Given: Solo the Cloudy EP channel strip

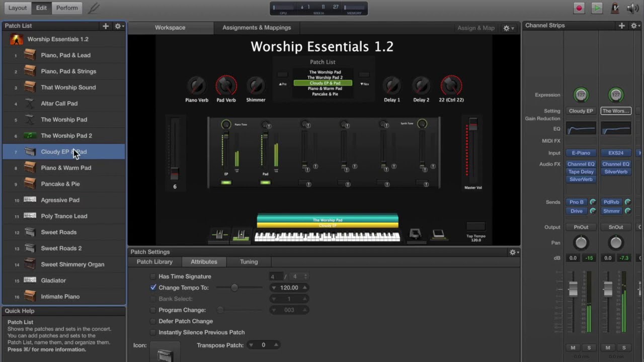Looking at the screenshot, I should 589,348.
